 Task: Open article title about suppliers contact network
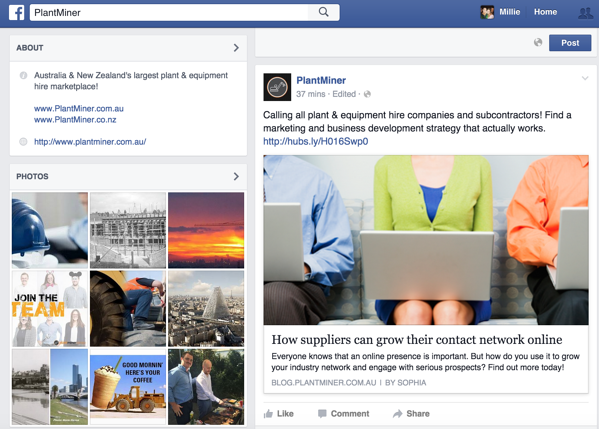[x=416, y=340]
